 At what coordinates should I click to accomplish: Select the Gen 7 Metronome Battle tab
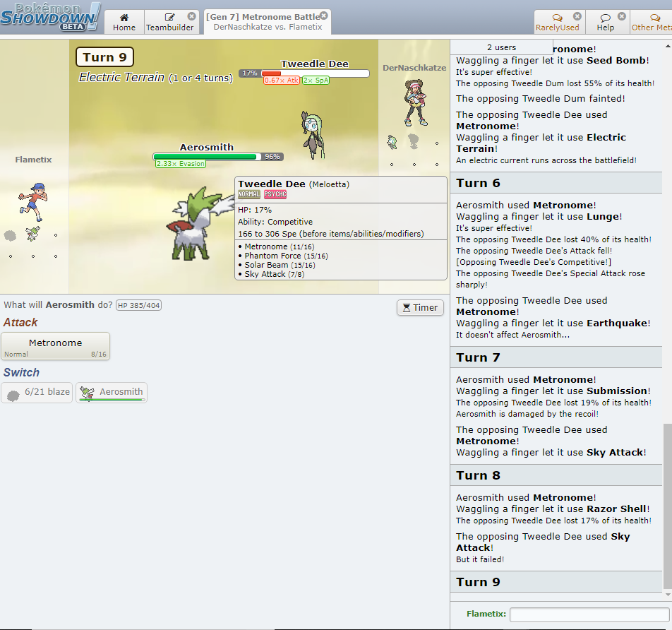268,22
